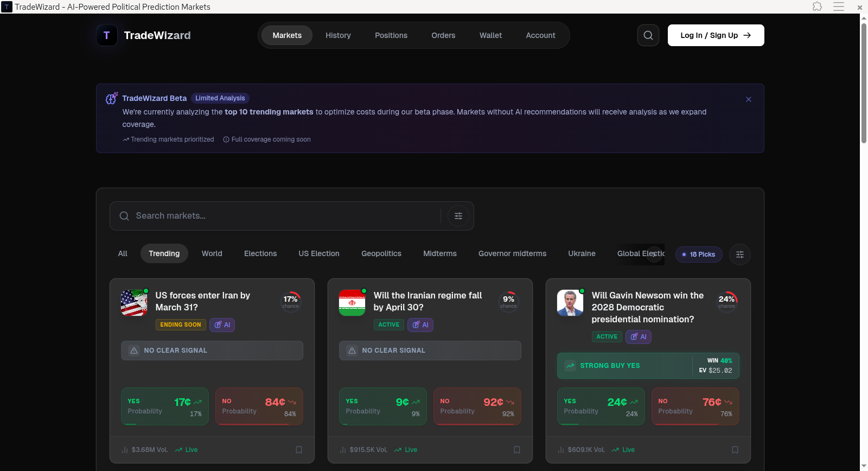Open the Positions nav tab
The image size is (868, 471).
click(391, 35)
